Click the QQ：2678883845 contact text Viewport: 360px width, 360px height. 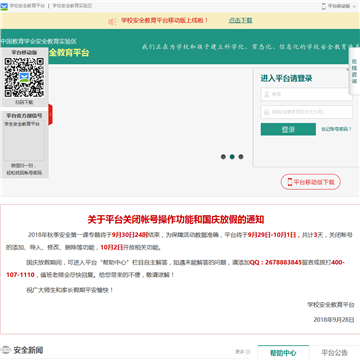pos(276,262)
